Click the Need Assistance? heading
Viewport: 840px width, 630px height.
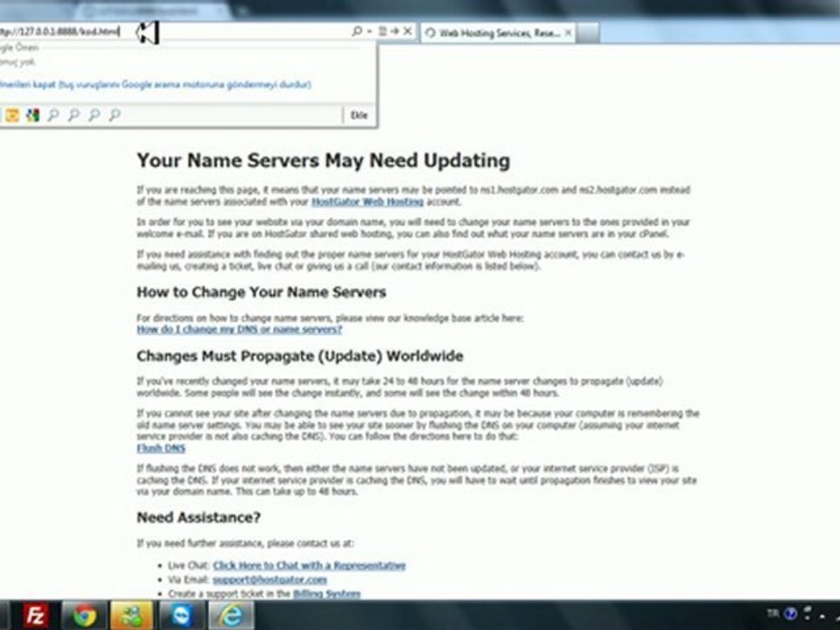pos(199,517)
